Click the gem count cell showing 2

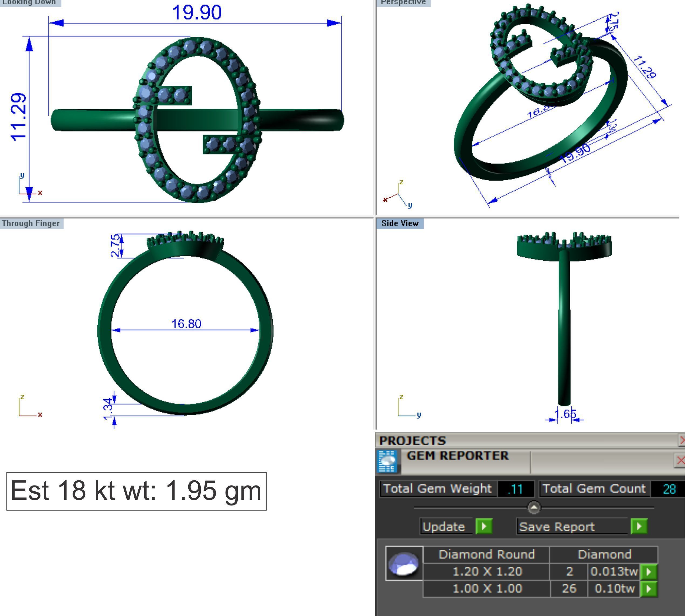tap(570, 572)
